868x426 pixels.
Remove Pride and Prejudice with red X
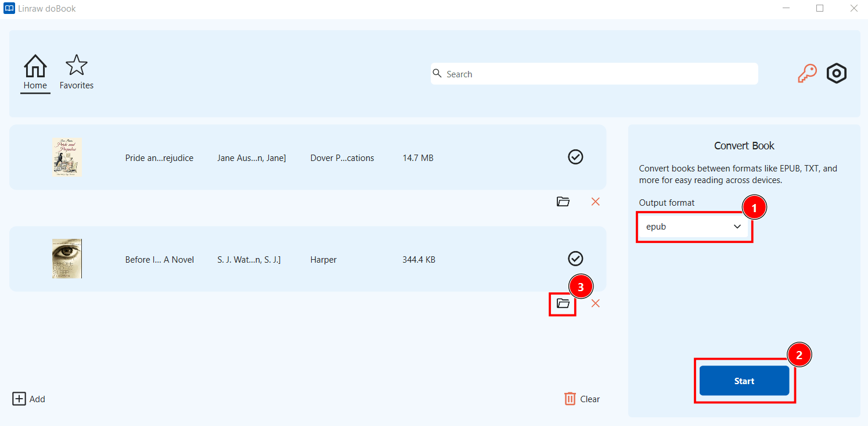click(x=595, y=202)
